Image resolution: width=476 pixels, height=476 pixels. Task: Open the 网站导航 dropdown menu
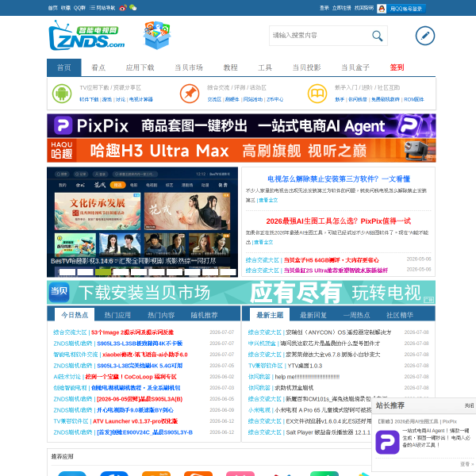tap(102, 8)
